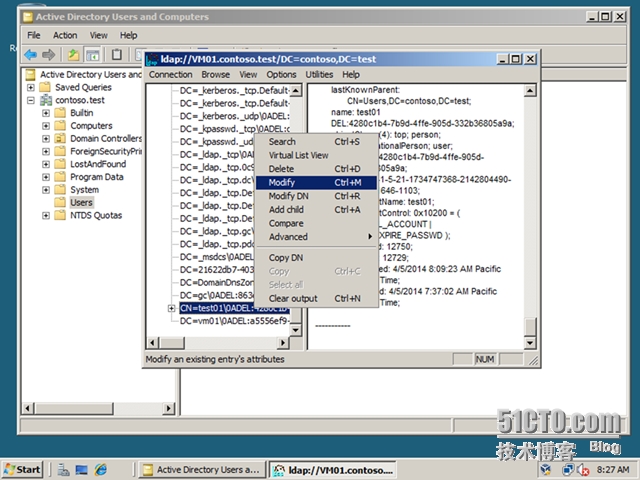Click LDP tree scrollbar up arrow
640x480 pixels.
coord(296,91)
